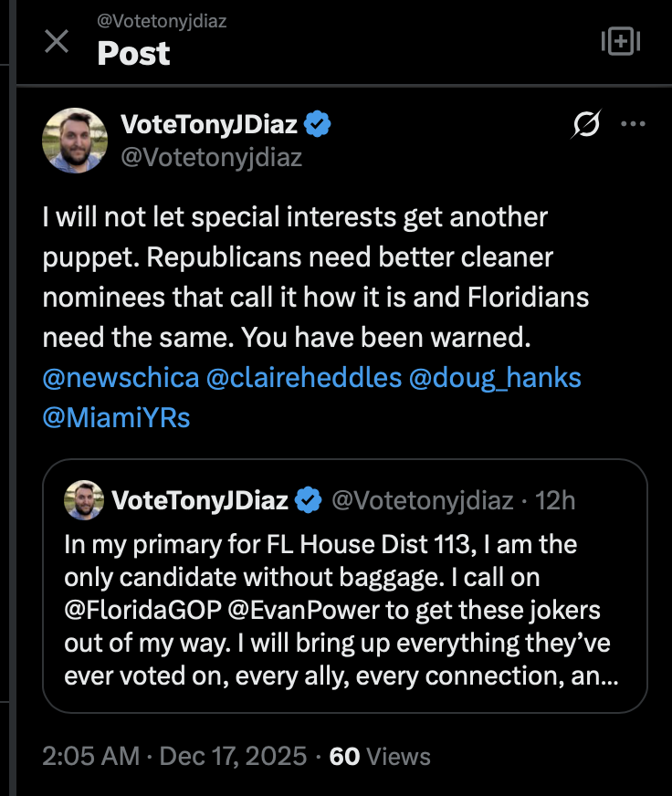
Task: Click the author name in the quoted post
Action: [x=200, y=500]
